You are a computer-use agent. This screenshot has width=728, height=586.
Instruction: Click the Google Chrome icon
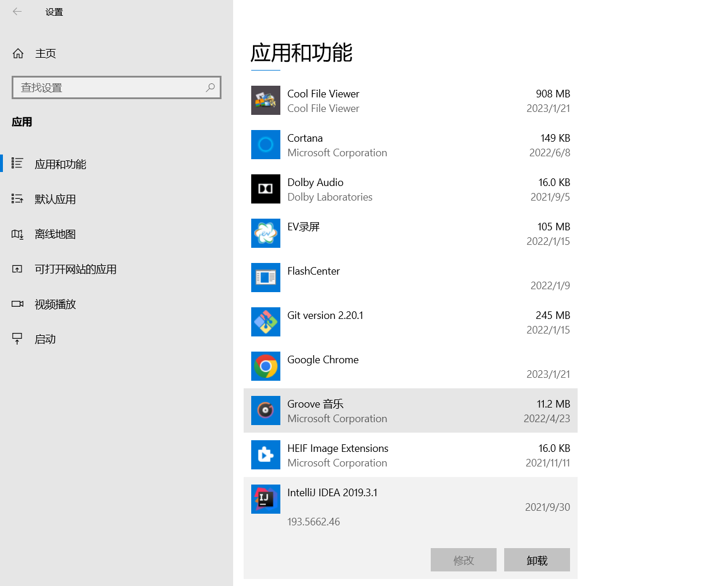coord(266,366)
